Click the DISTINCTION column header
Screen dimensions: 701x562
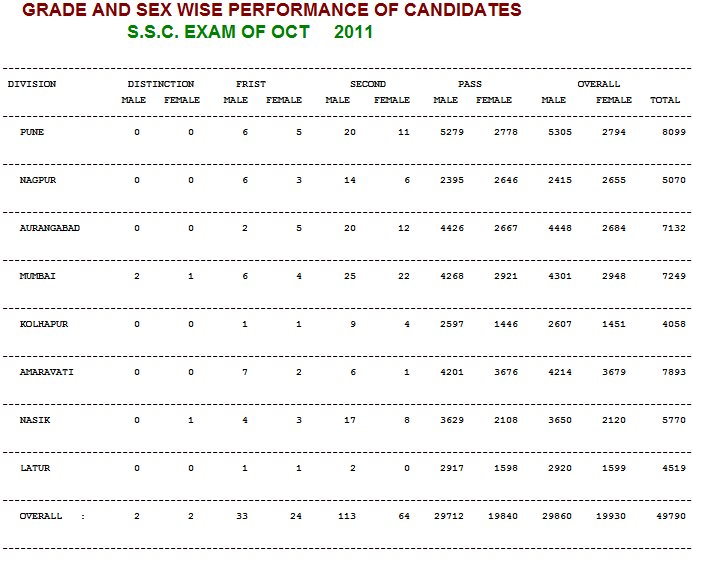[161, 84]
